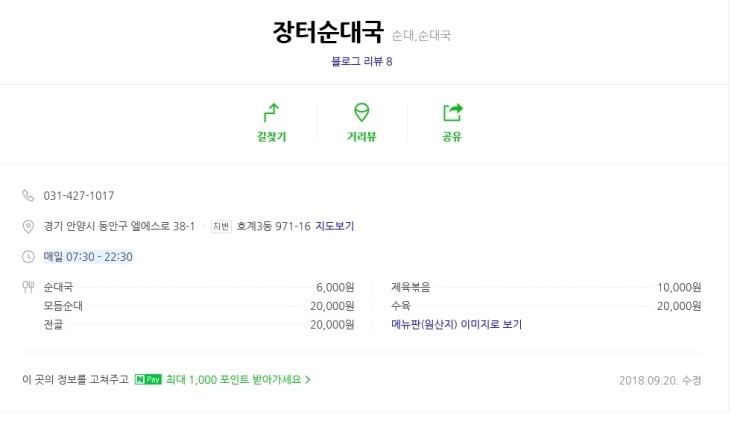Click phone number 031-427-1017
The image size is (740, 424).
pos(79,195)
